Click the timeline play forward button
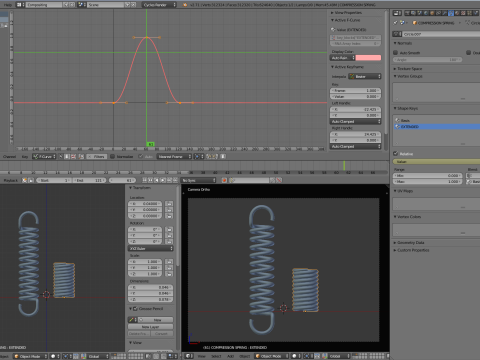Image resolution: width=480 pixels, height=360 pixels. coord(163,180)
